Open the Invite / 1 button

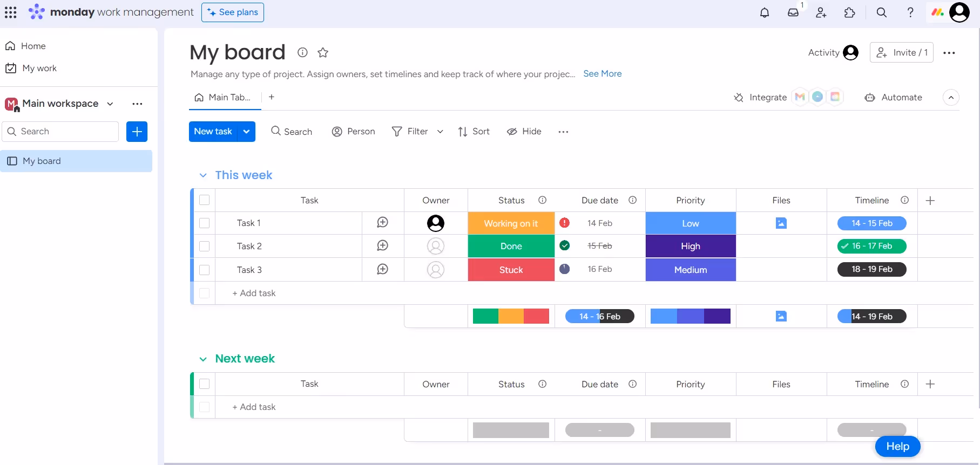(902, 52)
